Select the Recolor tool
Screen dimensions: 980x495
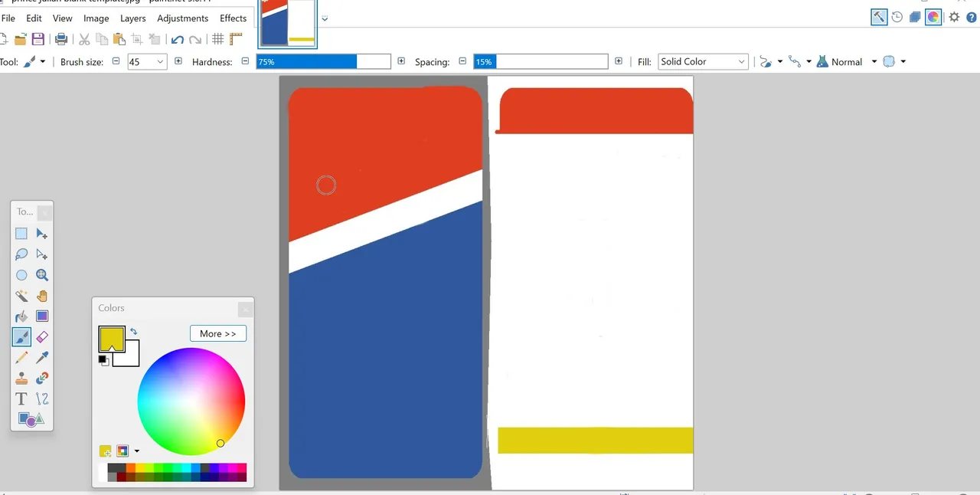pos(42,379)
